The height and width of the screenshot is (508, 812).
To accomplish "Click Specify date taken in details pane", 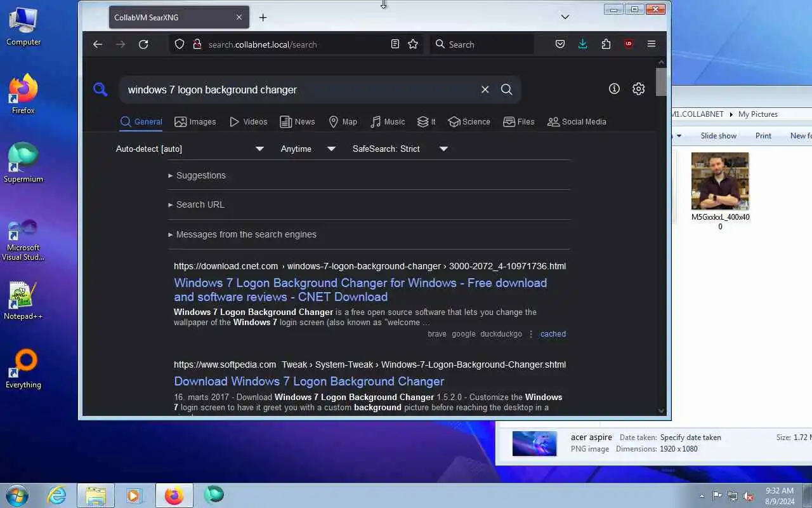I will coord(691,438).
